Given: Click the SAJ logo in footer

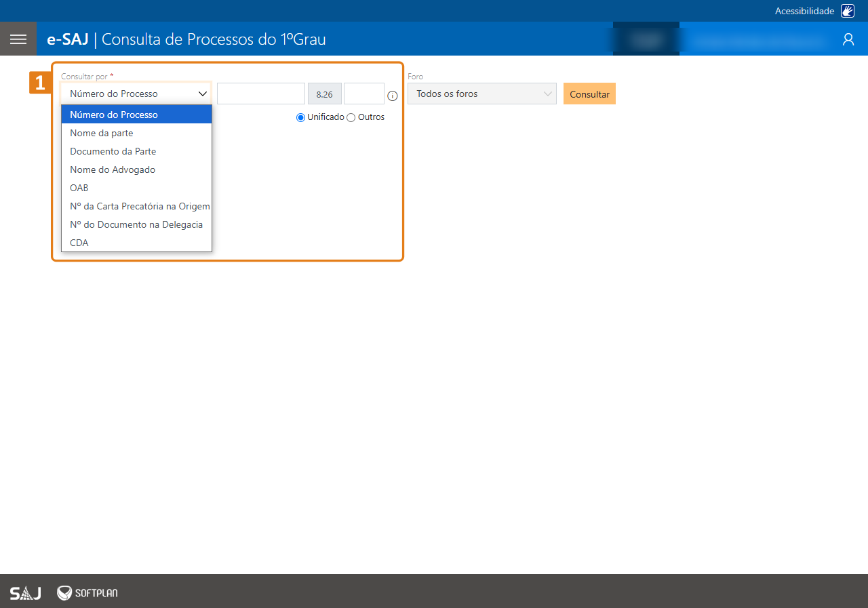Looking at the screenshot, I should coord(25,593).
